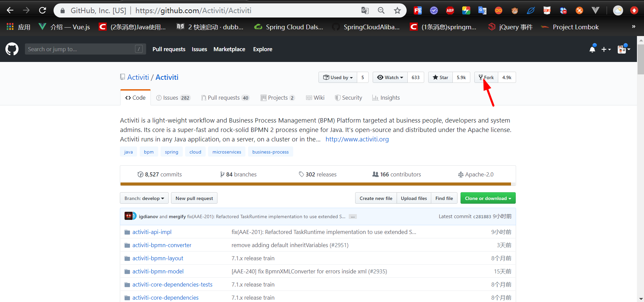Screen dimensions: 644x302
Task: Click the microservices topic tag
Action: [227, 152]
